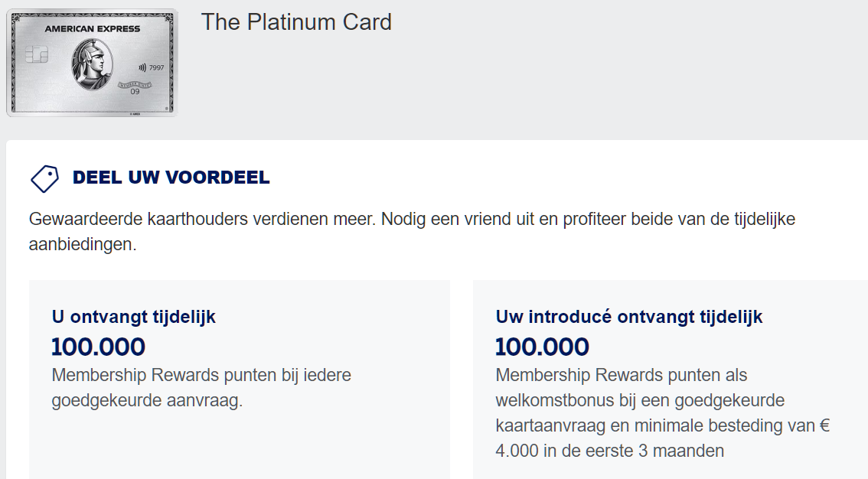Click the U ontvangt tijdelijk heading
This screenshot has height=479, width=868.
(133, 317)
